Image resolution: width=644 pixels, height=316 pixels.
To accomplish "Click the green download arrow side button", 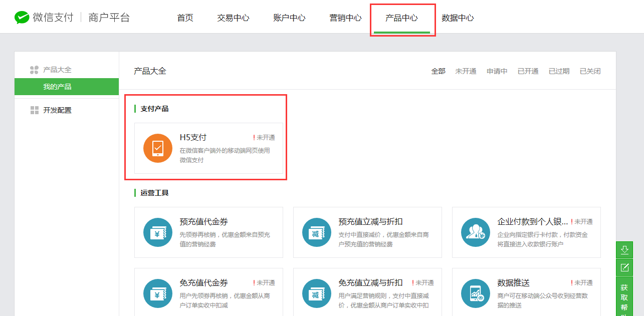I will (x=624, y=249).
